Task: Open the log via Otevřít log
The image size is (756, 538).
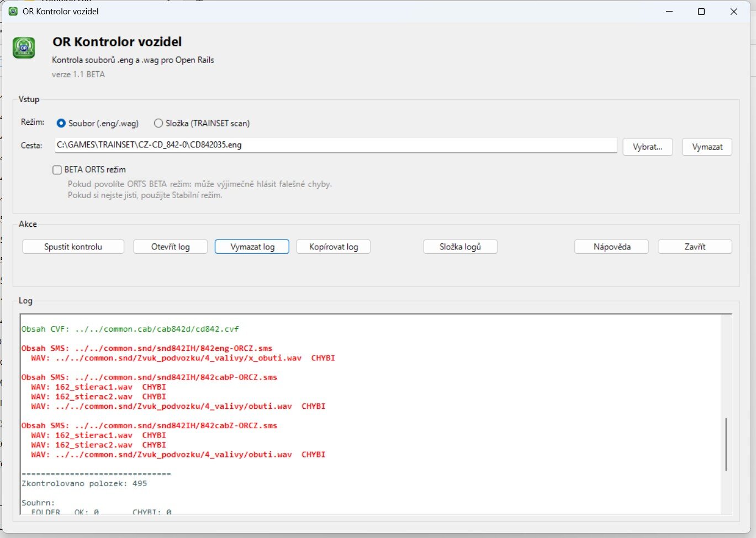Action: [x=170, y=247]
